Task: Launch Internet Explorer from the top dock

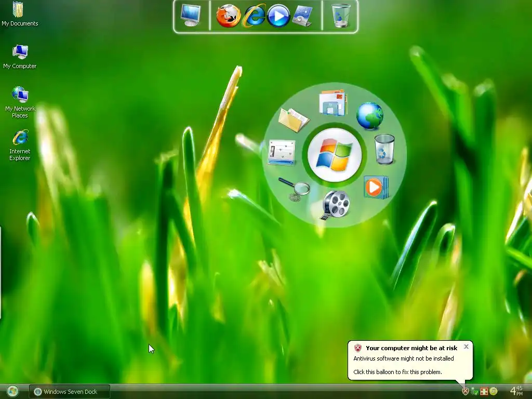Action: [254, 16]
